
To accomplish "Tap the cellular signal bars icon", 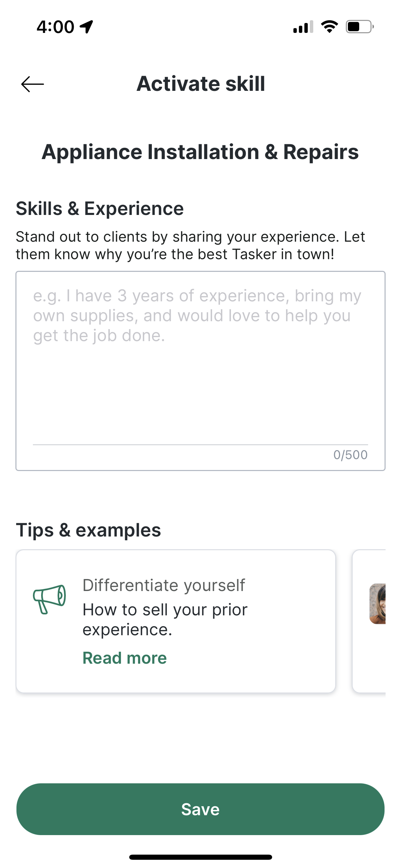I will (x=303, y=26).
